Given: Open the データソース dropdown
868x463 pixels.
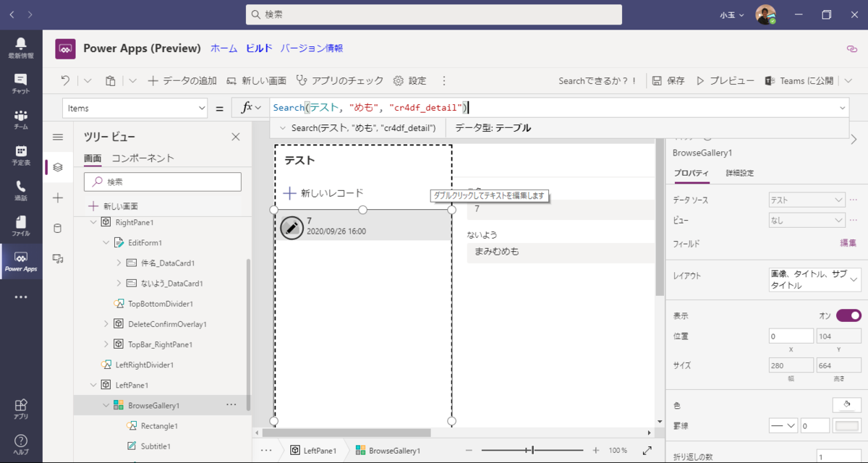Looking at the screenshot, I should coord(807,200).
